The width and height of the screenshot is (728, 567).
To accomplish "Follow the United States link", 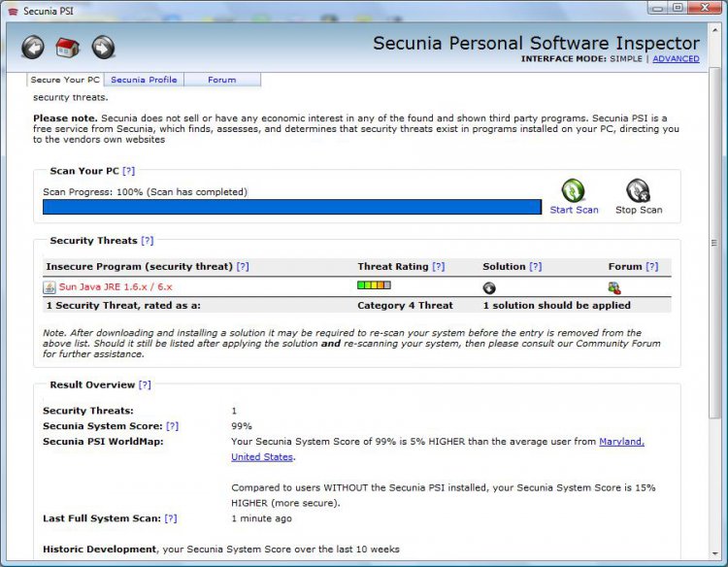I will [262, 457].
